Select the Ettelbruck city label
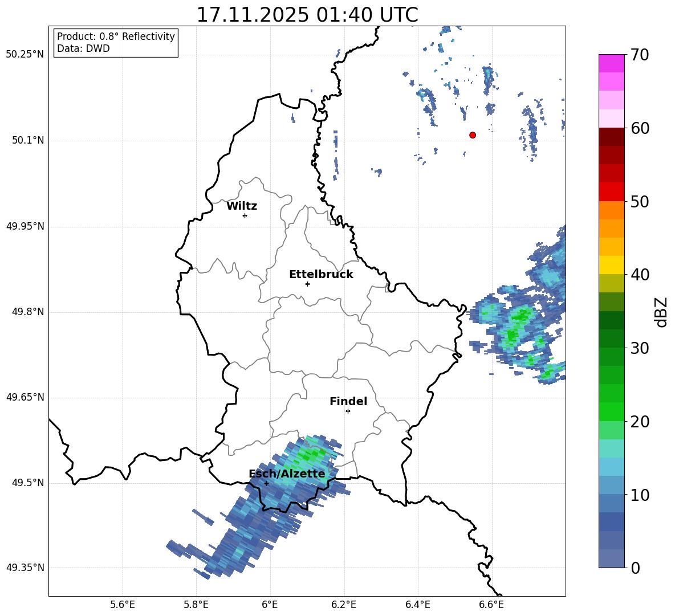Image resolution: width=675 pixels, height=616 pixels. coord(321,275)
